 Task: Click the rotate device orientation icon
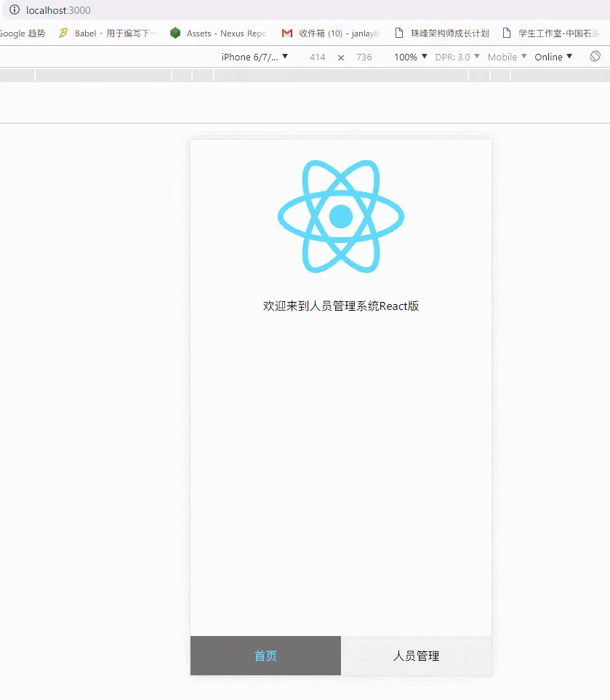click(595, 56)
